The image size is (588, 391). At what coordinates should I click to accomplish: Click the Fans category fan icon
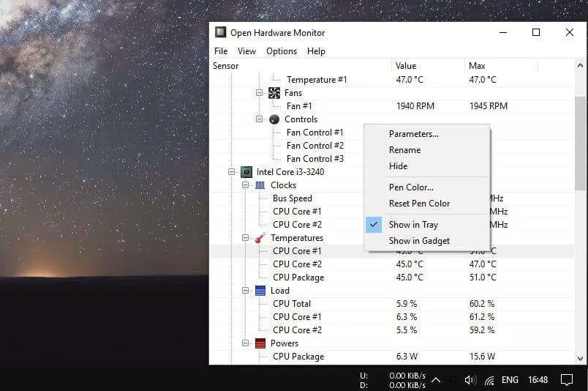point(274,93)
